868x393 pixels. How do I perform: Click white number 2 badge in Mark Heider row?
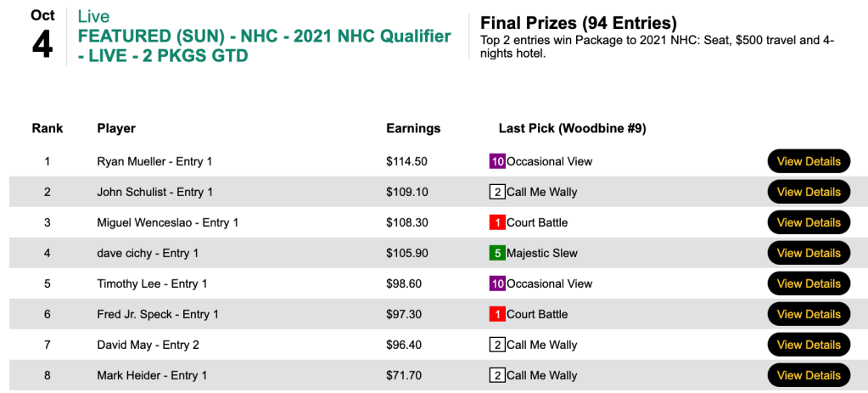click(497, 375)
